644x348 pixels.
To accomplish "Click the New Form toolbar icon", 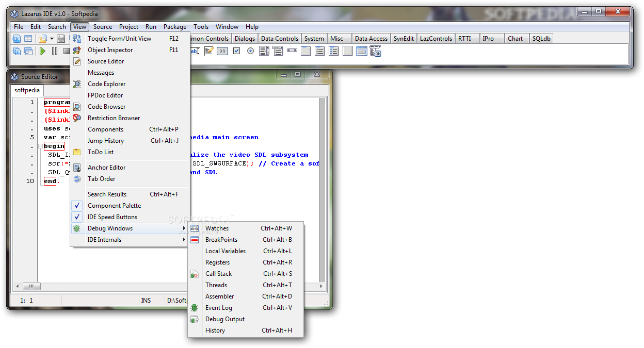I will [x=28, y=39].
